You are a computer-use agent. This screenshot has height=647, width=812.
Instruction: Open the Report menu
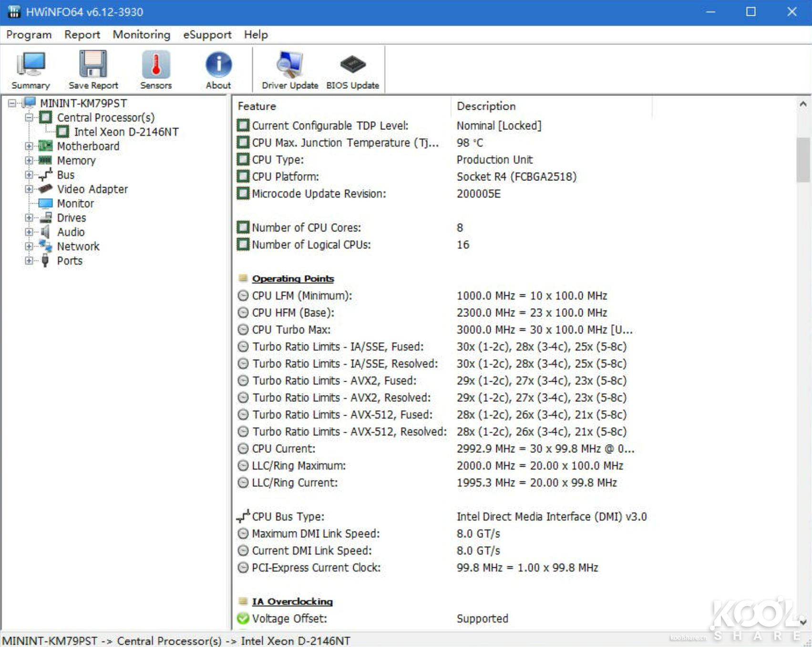pyautogui.click(x=82, y=35)
